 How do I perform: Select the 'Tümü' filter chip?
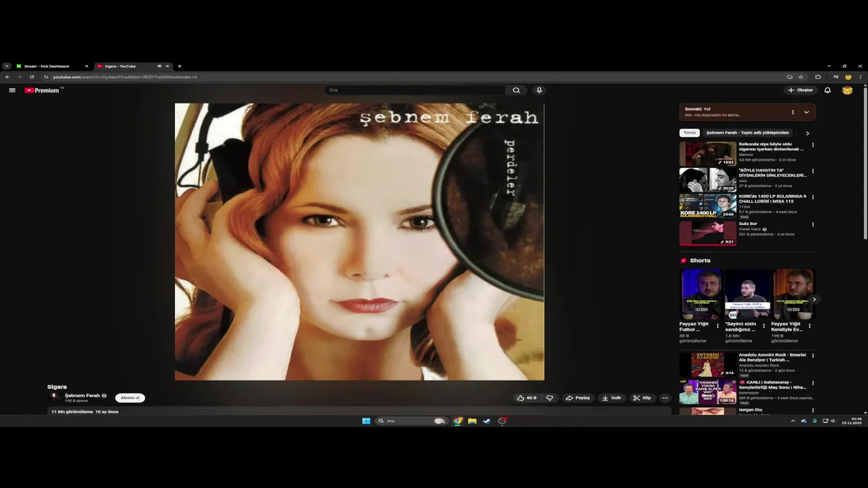tap(690, 133)
